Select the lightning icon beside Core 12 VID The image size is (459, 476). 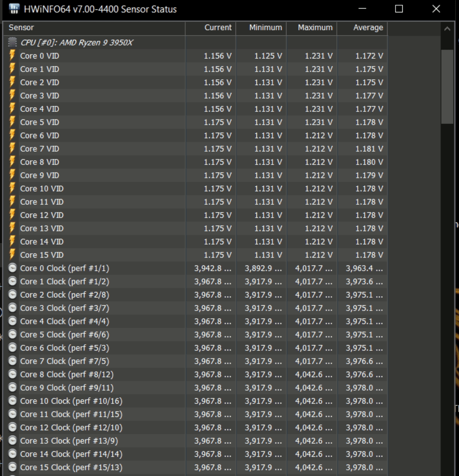[x=12, y=215]
